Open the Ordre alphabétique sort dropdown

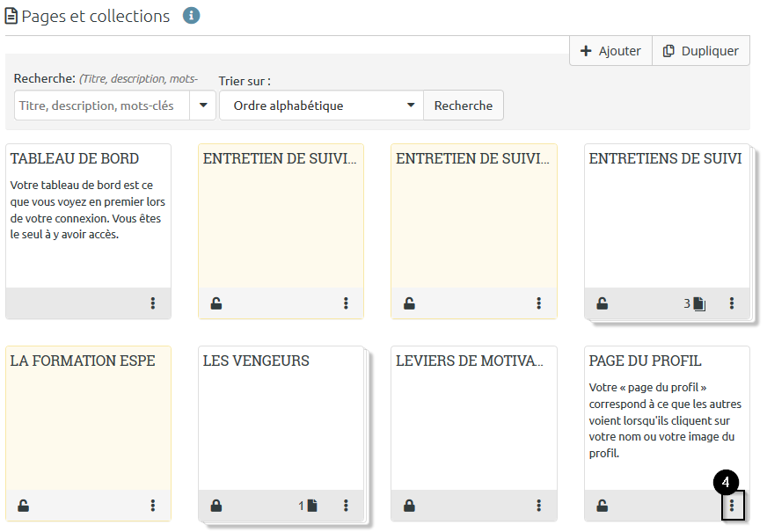pos(321,106)
